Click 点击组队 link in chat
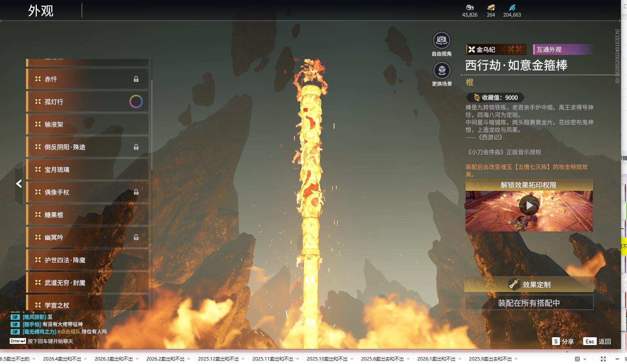Viewport: 627px width, 364px height. point(69,331)
